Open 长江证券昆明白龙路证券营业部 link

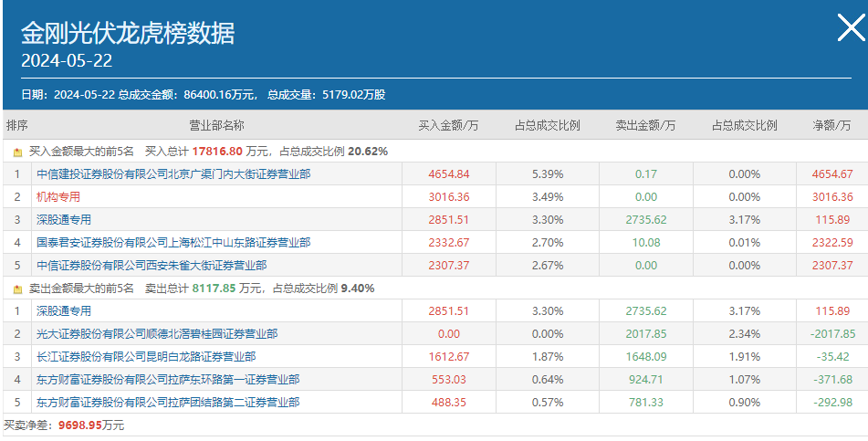[x=146, y=356]
